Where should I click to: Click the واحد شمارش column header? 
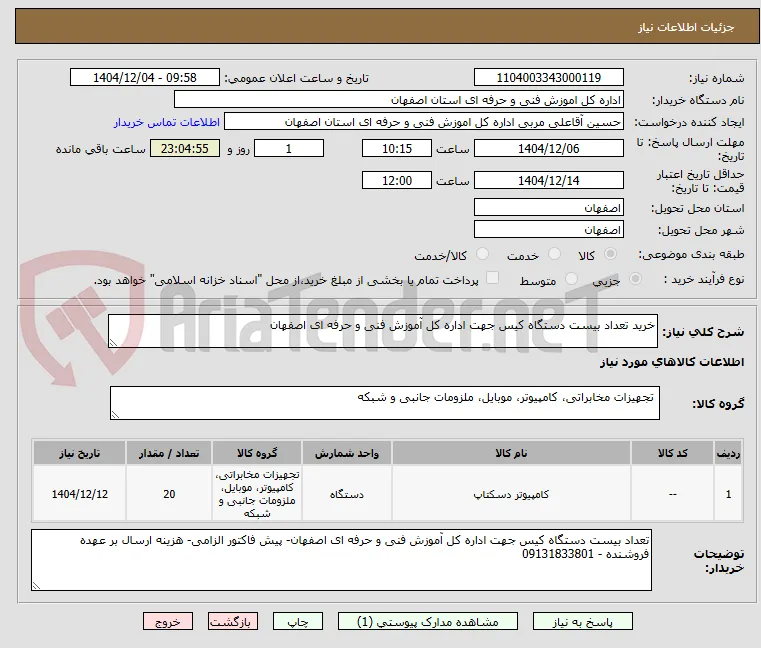[347, 453]
